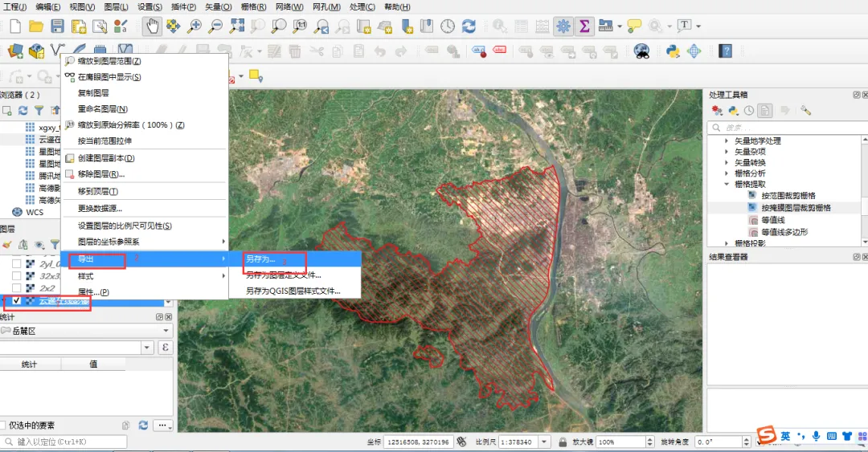
Task: Open the 工程(J) menu
Action: point(15,6)
